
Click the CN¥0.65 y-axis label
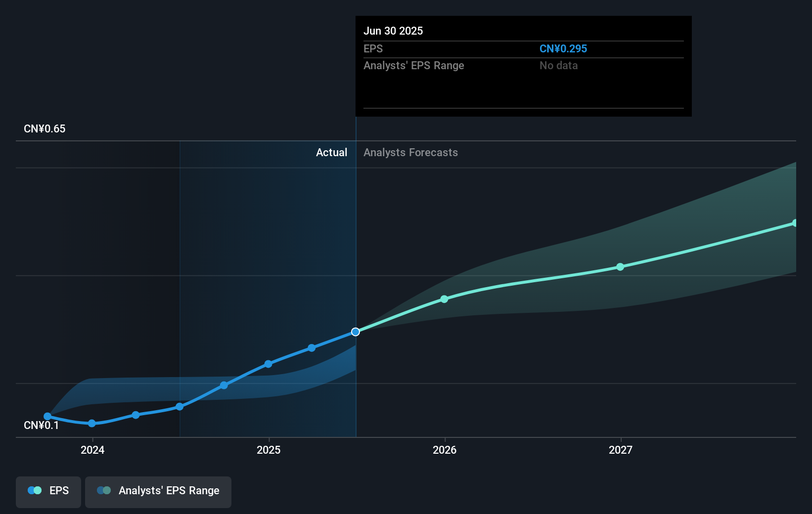point(45,129)
